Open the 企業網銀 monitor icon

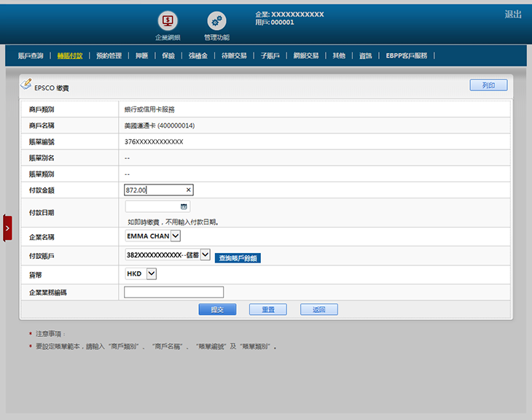pos(168,21)
